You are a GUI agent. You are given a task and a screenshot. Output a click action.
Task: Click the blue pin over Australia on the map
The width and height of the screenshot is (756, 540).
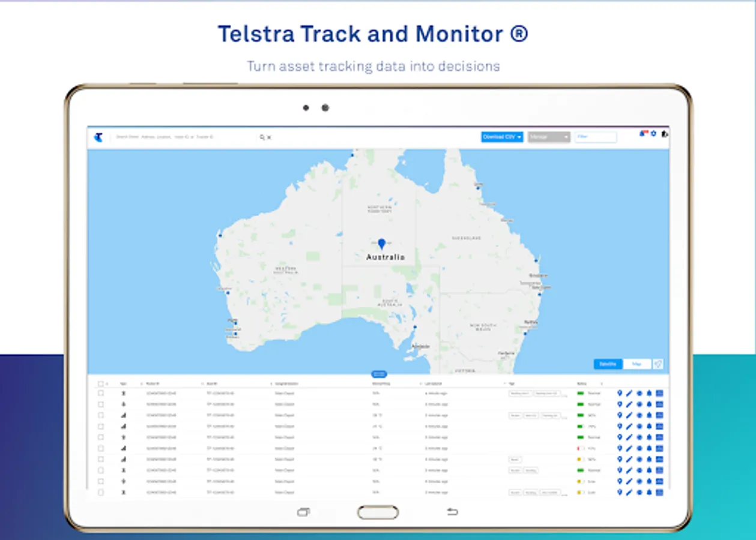(x=381, y=244)
